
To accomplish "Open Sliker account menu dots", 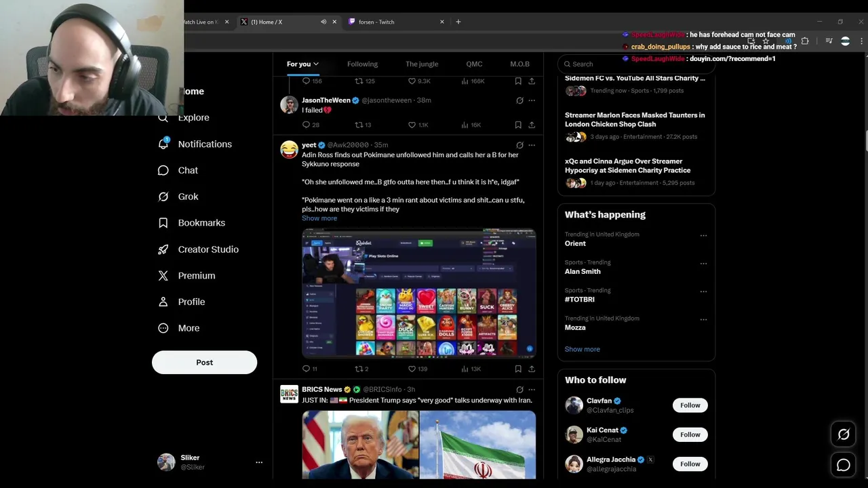I will click(x=259, y=462).
